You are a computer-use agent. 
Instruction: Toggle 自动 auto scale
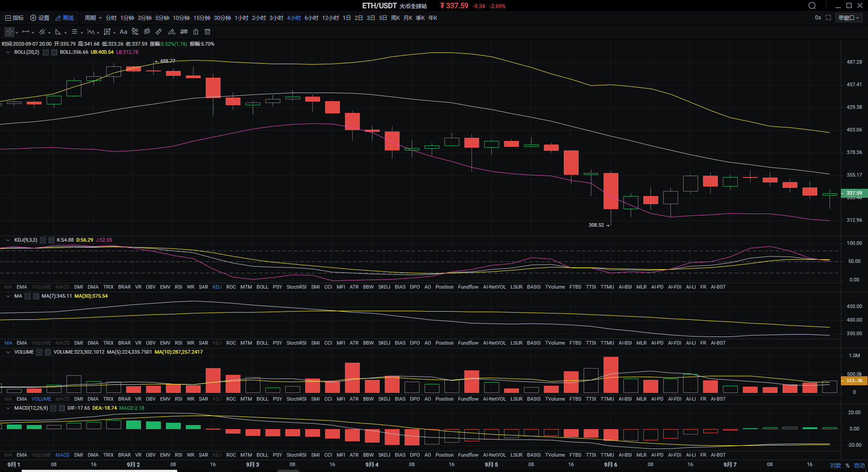pyautogui.click(x=859, y=465)
